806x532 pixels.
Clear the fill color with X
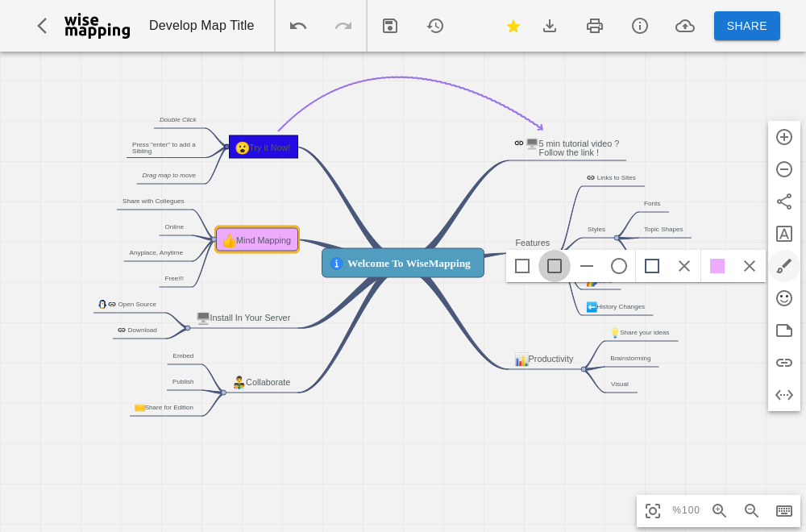tap(750, 266)
